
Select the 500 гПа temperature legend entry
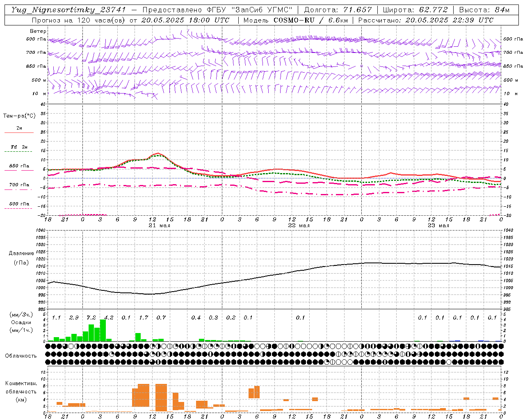tap(19, 204)
